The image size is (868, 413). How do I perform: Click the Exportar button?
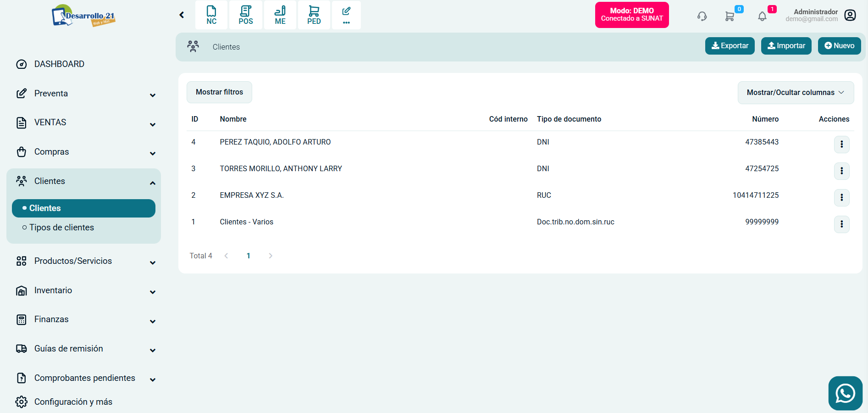(x=730, y=46)
